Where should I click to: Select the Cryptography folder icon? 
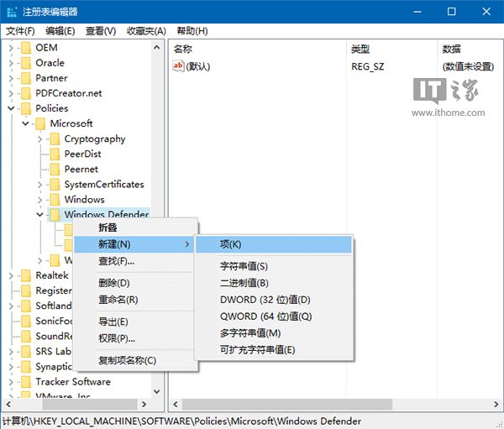[x=55, y=139]
